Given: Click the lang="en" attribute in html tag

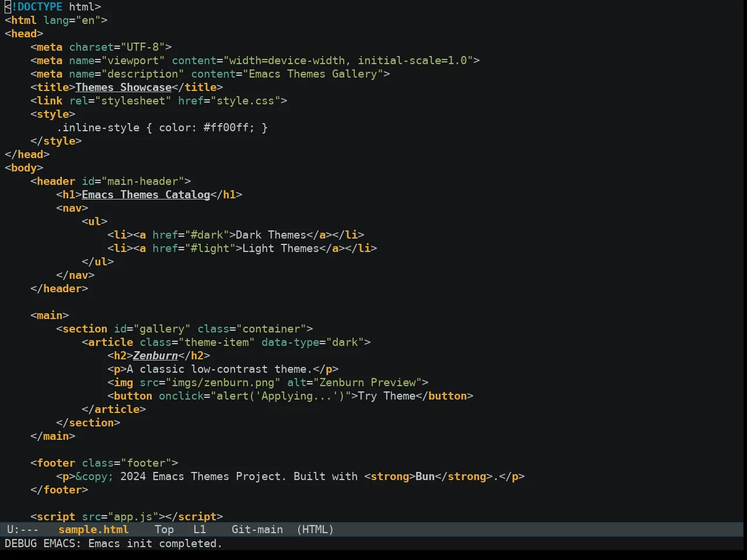Looking at the screenshot, I should click(x=72, y=20).
